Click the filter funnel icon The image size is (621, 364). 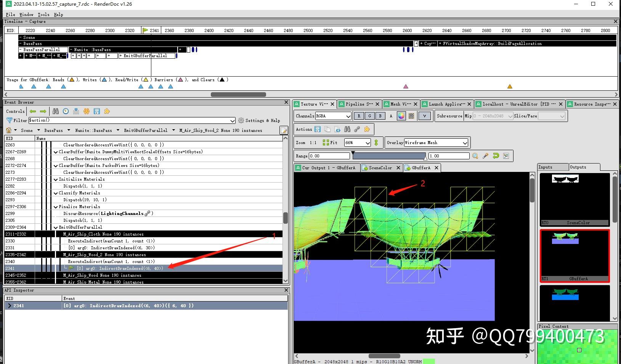tap(9, 120)
